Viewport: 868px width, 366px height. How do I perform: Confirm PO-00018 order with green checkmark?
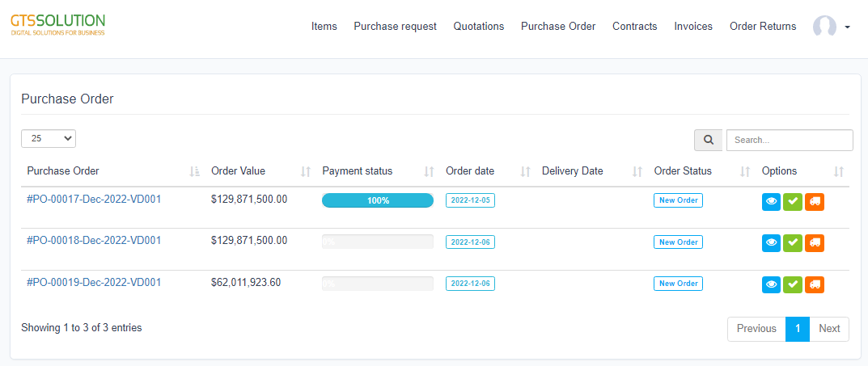(793, 242)
